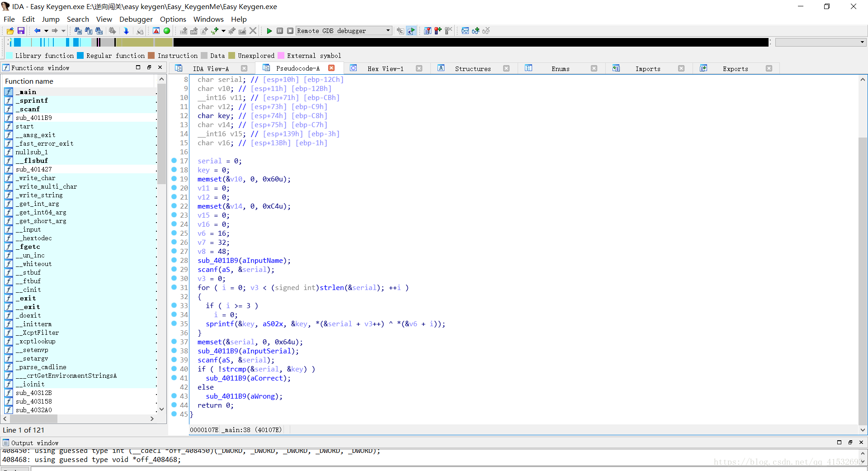
Task: Save the database with the floppy icon
Action: [x=21, y=31]
